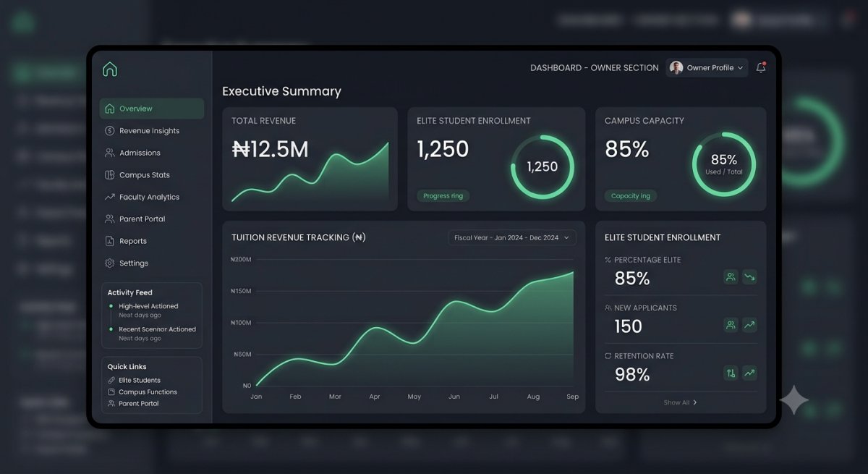This screenshot has width=868, height=474.
Task: Click the ₦200M axis label
Action: tap(241, 260)
